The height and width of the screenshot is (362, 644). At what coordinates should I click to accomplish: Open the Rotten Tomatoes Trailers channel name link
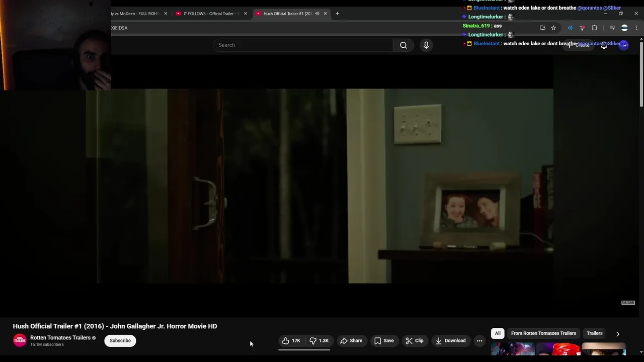point(60,338)
